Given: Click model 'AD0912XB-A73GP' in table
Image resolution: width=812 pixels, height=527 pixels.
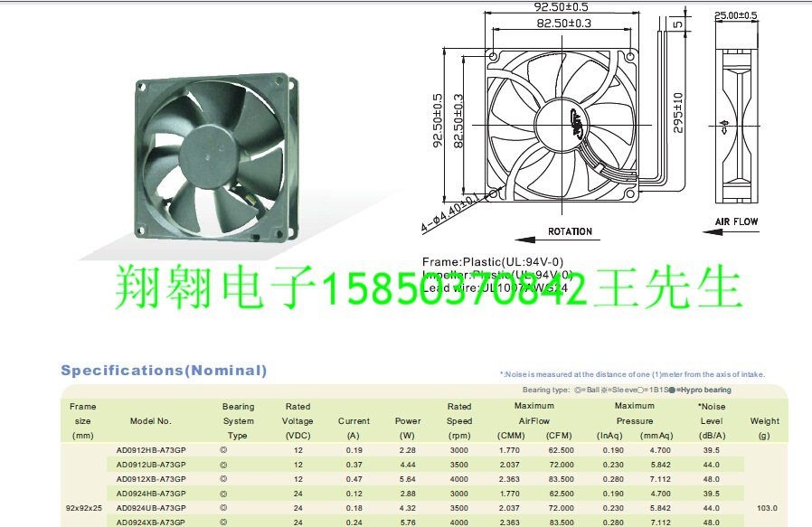Looking at the screenshot, I should point(151,479).
